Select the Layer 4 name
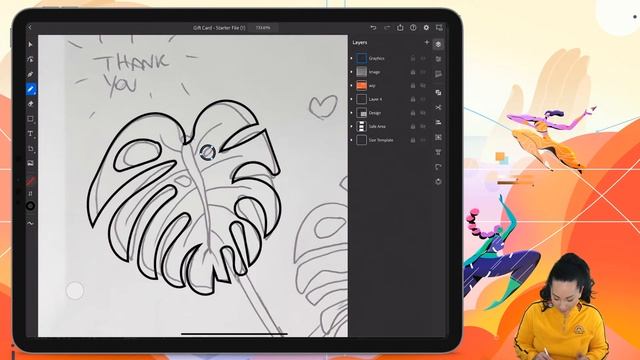The height and width of the screenshot is (360, 640). point(375,99)
